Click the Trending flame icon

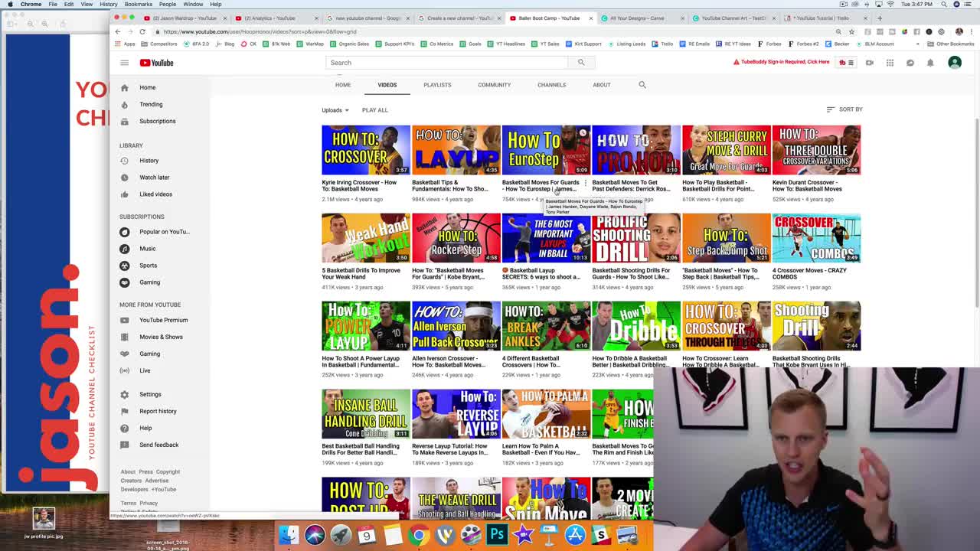(x=124, y=104)
